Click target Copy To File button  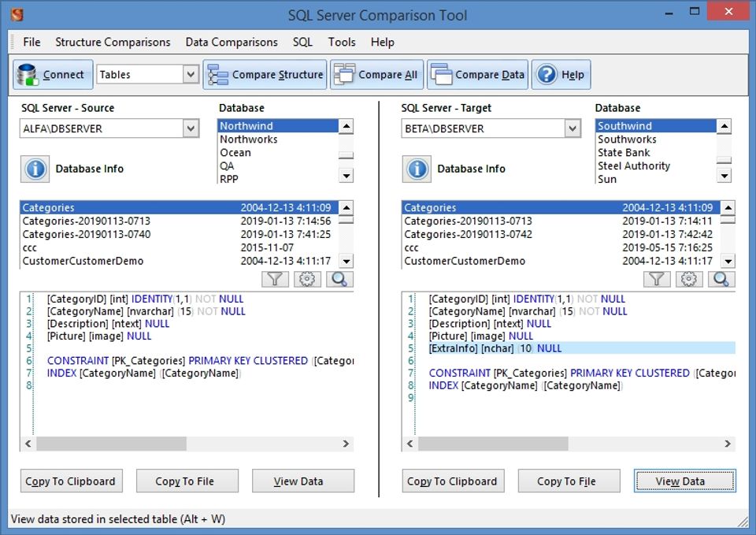click(569, 481)
